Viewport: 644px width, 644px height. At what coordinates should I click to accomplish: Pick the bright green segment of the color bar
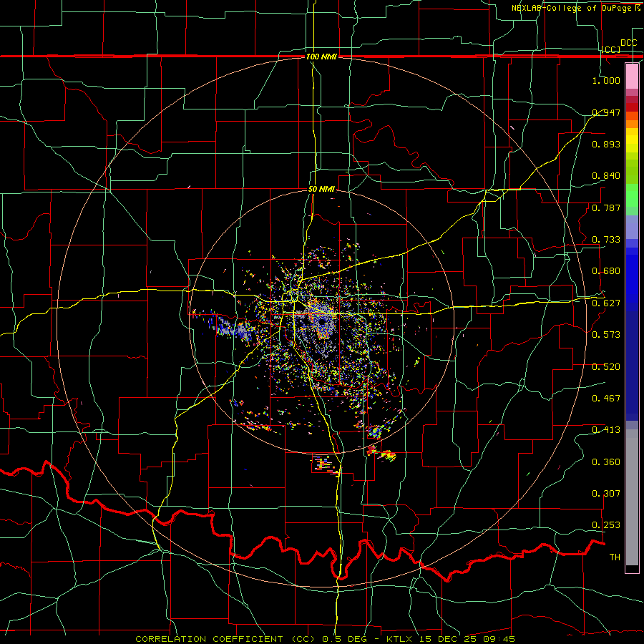[x=632, y=195]
